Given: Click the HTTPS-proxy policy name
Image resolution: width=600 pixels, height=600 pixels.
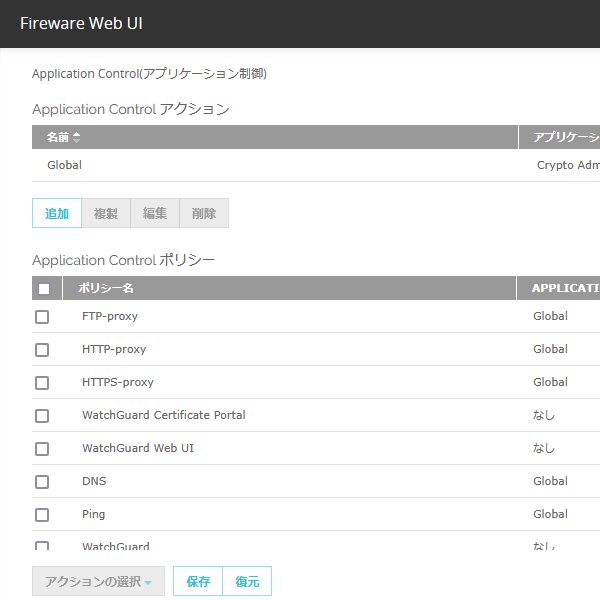Looking at the screenshot, I should pos(118,382).
